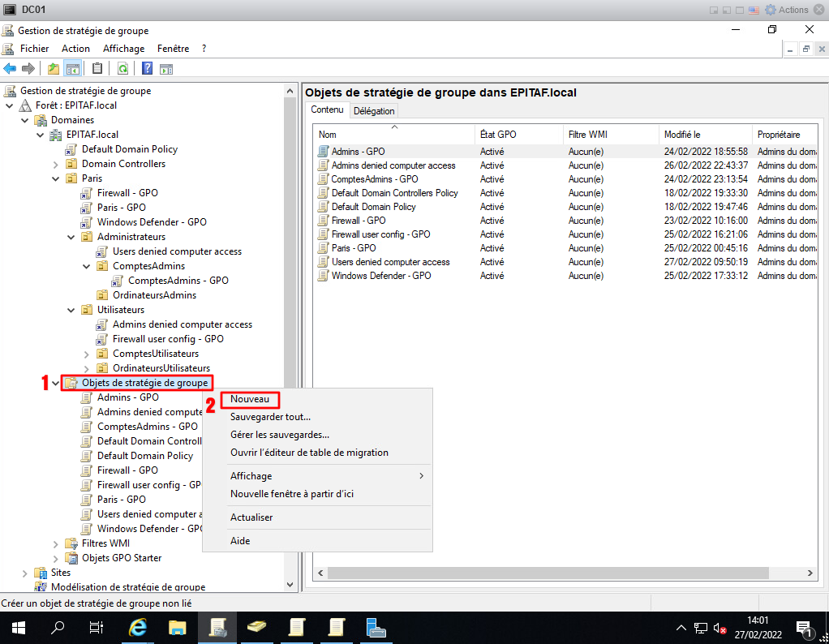829x644 pixels.
Task: Open File Explorer from the taskbar
Action: (x=178, y=627)
